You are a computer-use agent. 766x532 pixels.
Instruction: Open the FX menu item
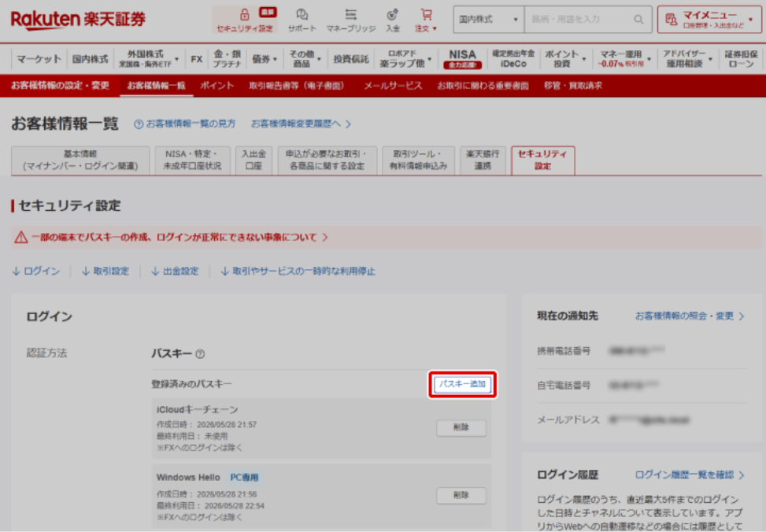click(196, 59)
